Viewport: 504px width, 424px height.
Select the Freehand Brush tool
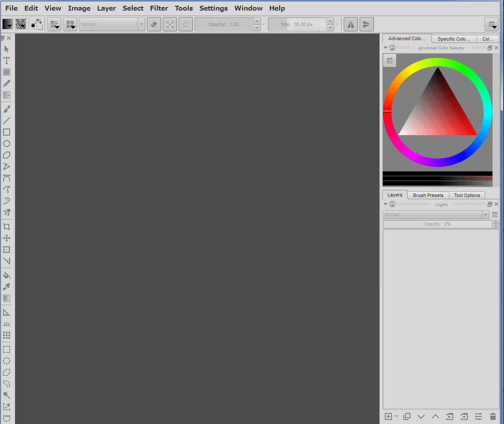[7, 109]
